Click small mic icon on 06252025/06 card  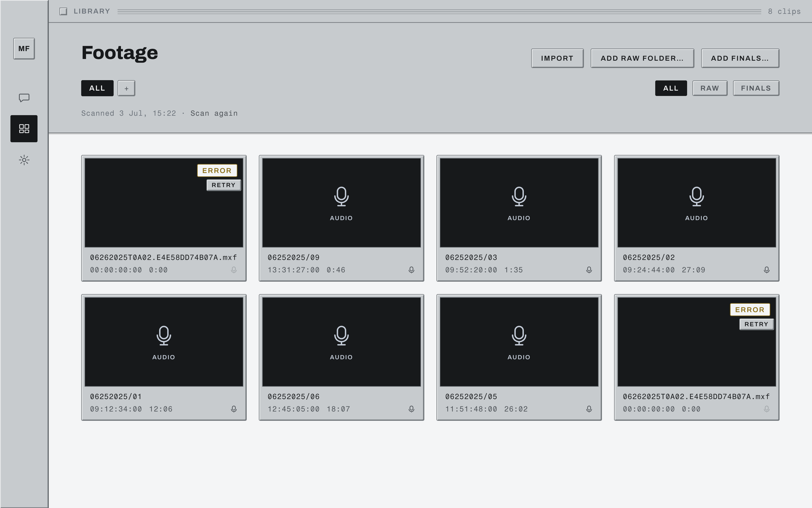tap(411, 409)
